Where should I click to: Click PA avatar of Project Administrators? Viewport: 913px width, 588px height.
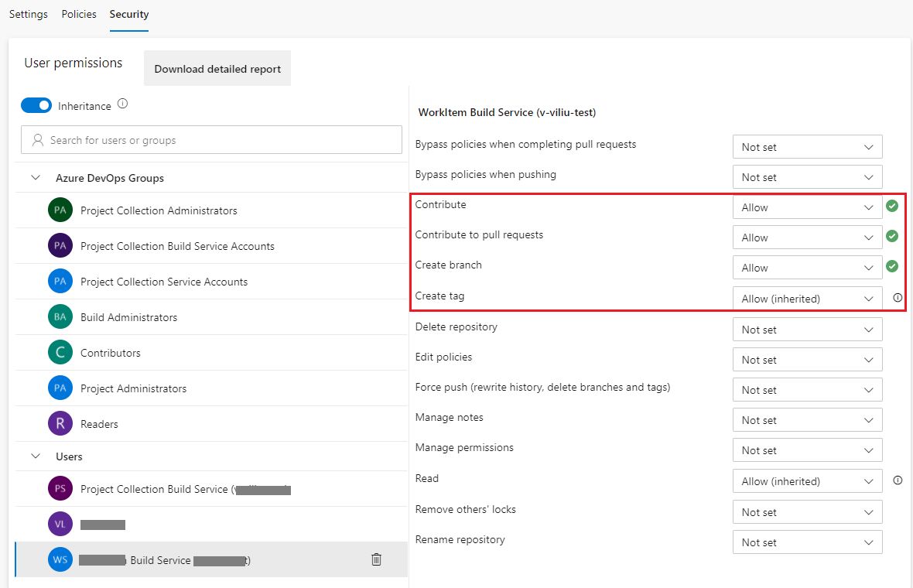point(60,388)
